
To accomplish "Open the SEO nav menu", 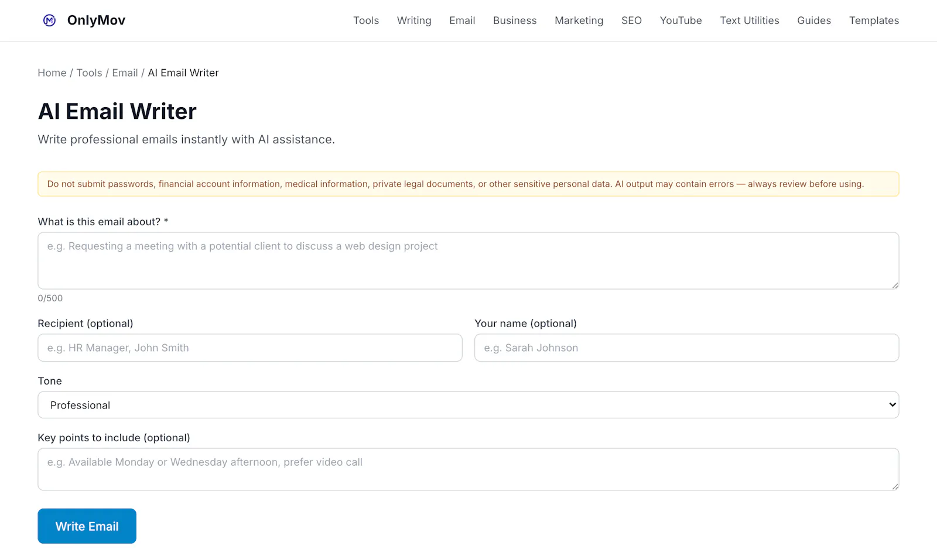I will point(631,20).
